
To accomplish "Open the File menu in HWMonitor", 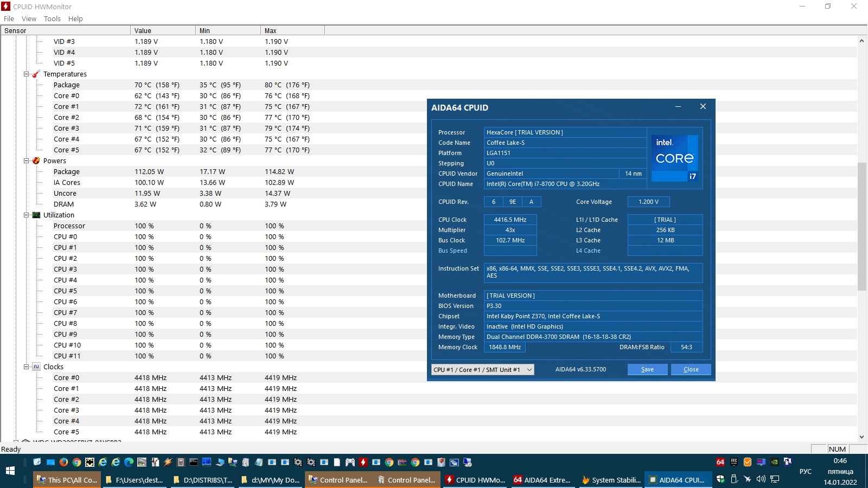I will [x=9, y=18].
